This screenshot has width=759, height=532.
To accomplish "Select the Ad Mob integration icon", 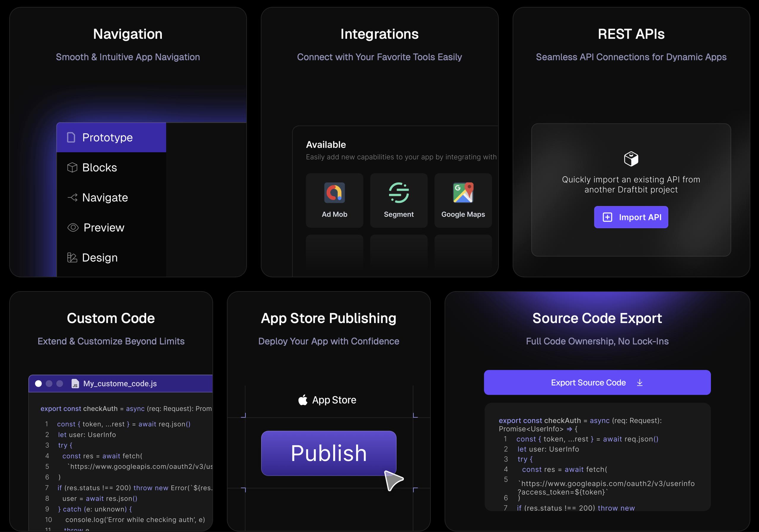I will point(334,193).
